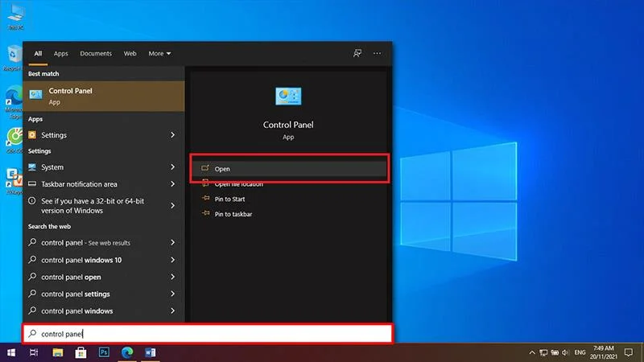Open Microsoft Edge from taskbar
This screenshot has height=362, width=644.
(127, 352)
